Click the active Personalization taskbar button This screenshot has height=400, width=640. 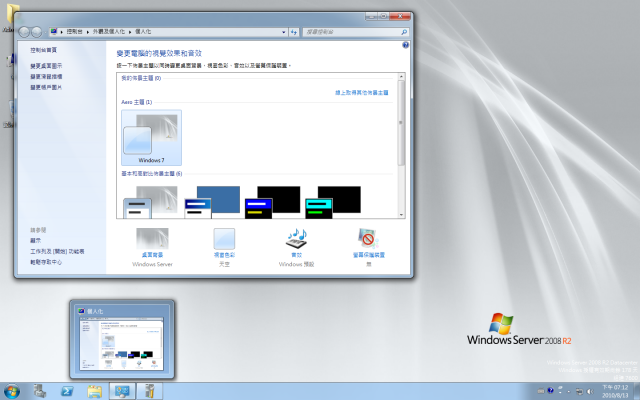pyautogui.click(x=122, y=391)
